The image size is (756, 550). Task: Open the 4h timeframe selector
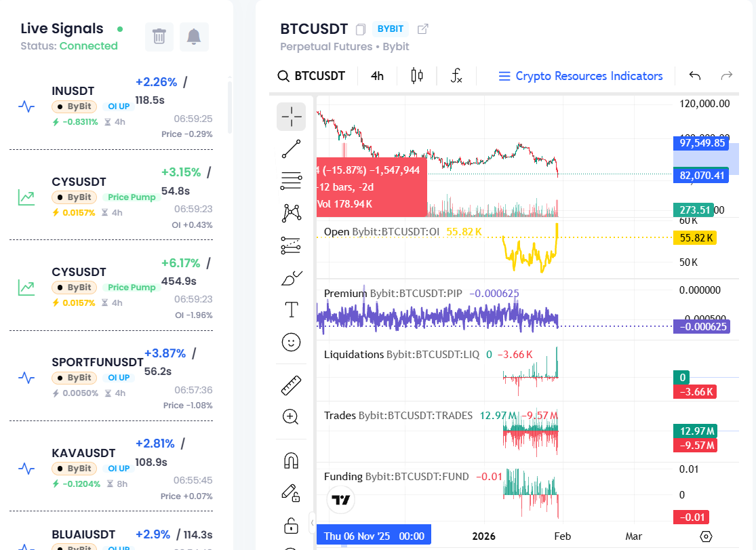pyautogui.click(x=377, y=76)
